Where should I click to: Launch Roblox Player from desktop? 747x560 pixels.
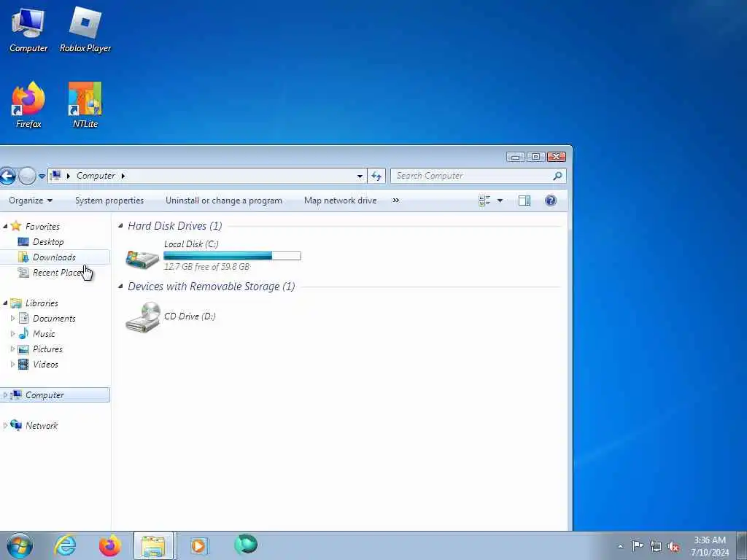85,29
